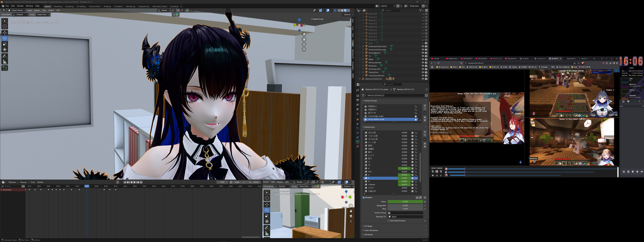The width and height of the screenshot is (644, 242).
Task: Select the Cursor tool in the main viewport toolbar
Action: click(x=5, y=26)
